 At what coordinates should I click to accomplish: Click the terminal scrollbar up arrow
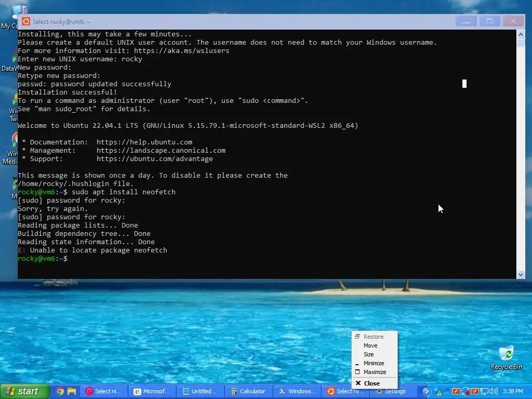pyautogui.click(x=521, y=34)
